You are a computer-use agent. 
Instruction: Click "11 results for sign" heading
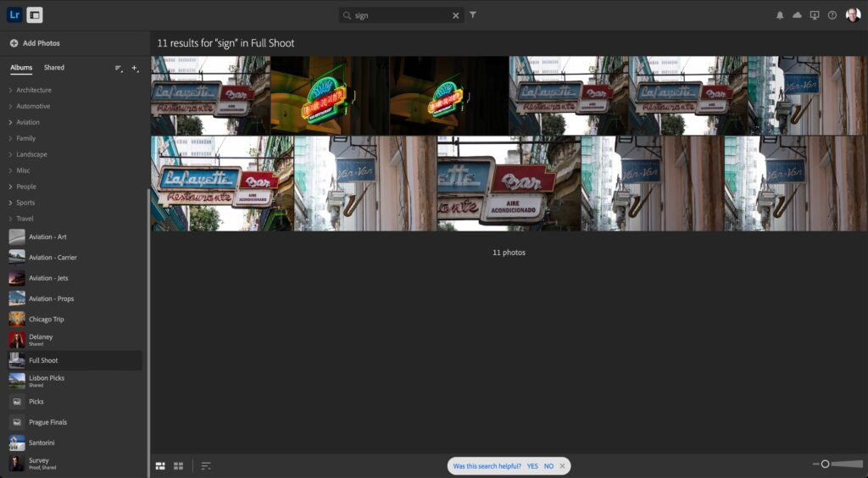[x=225, y=43]
